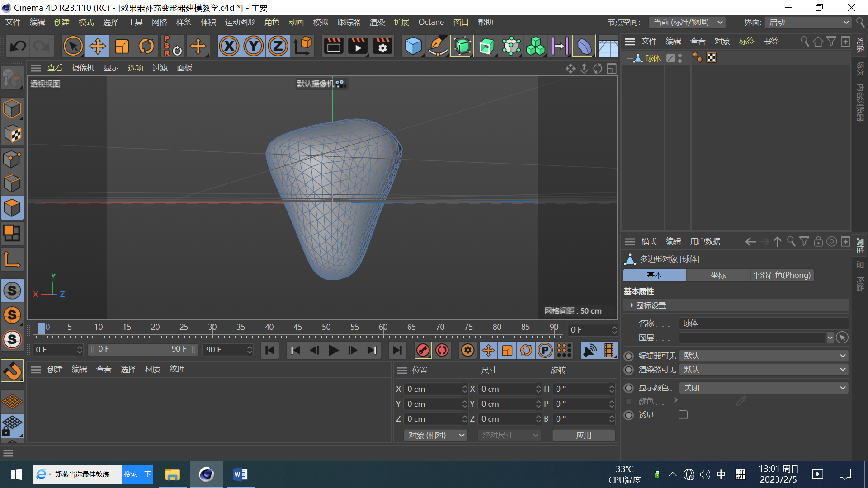This screenshot has width=868, height=488.
Task: Open the Windows Start menu
Action: pyautogui.click(x=16, y=474)
